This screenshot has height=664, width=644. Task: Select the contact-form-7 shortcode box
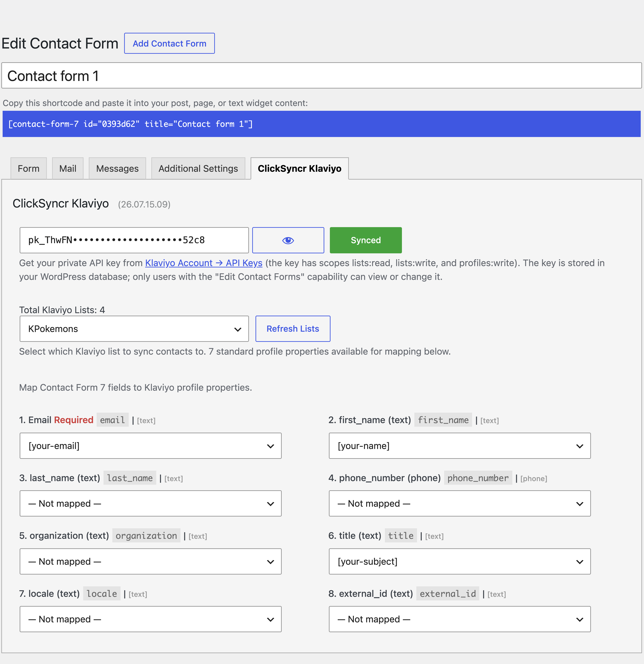click(x=322, y=124)
